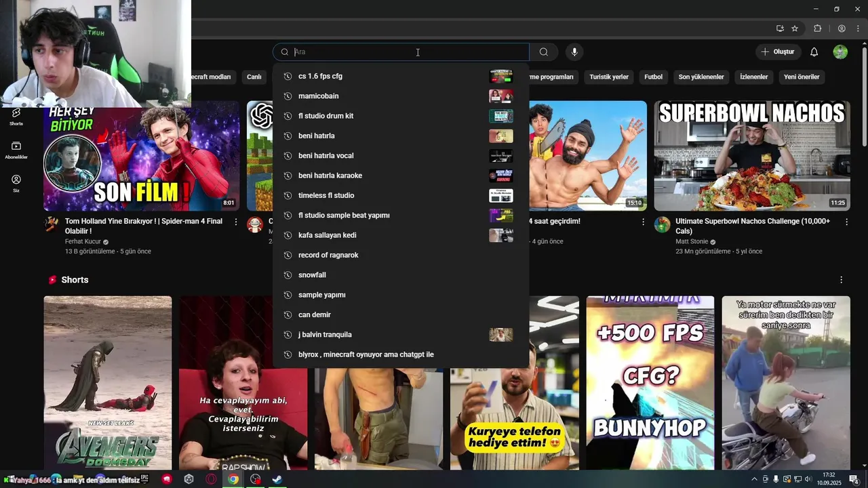Open Tom Holland Spider-man 4 video thumbnail
Screen dimensions: 868x488
142,156
